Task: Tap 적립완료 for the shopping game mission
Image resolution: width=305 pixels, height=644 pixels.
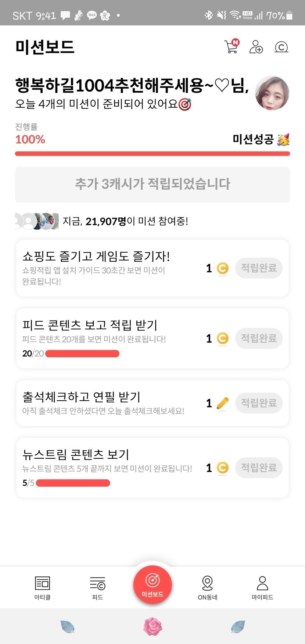Action: click(259, 268)
